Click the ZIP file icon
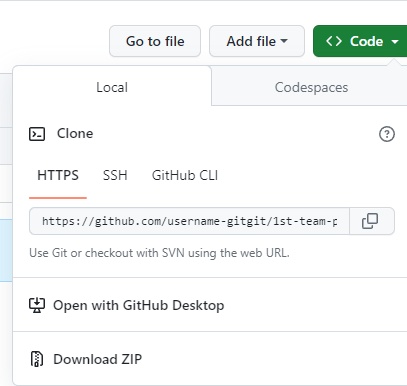This screenshot has height=386, width=407. (x=37, y=359)
